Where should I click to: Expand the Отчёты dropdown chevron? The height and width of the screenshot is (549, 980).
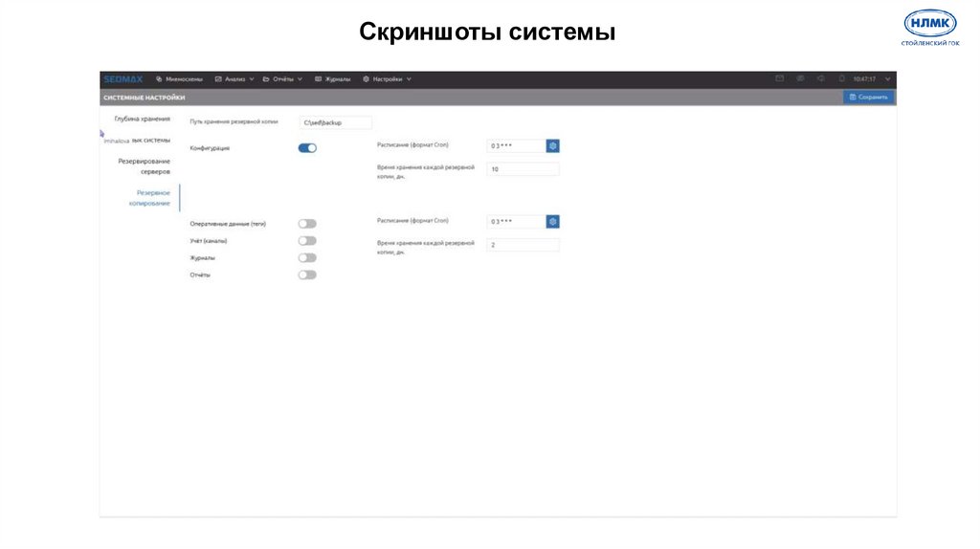point(300,79)
